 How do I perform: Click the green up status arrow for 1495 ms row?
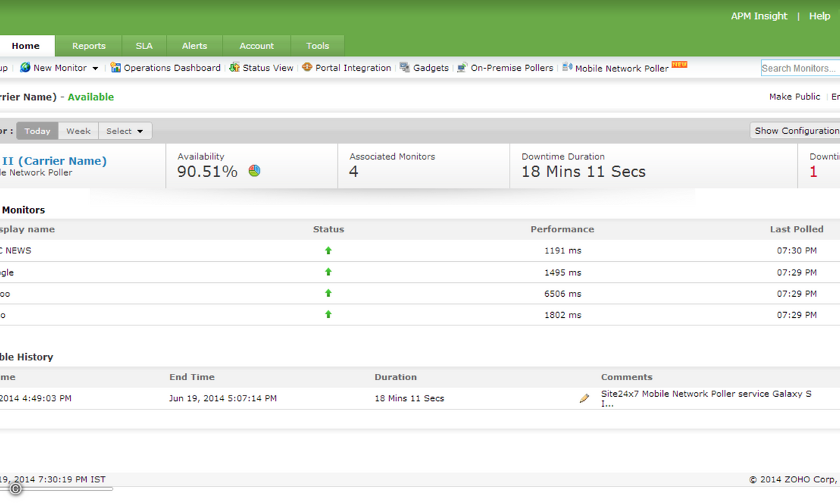click(328, 272)
